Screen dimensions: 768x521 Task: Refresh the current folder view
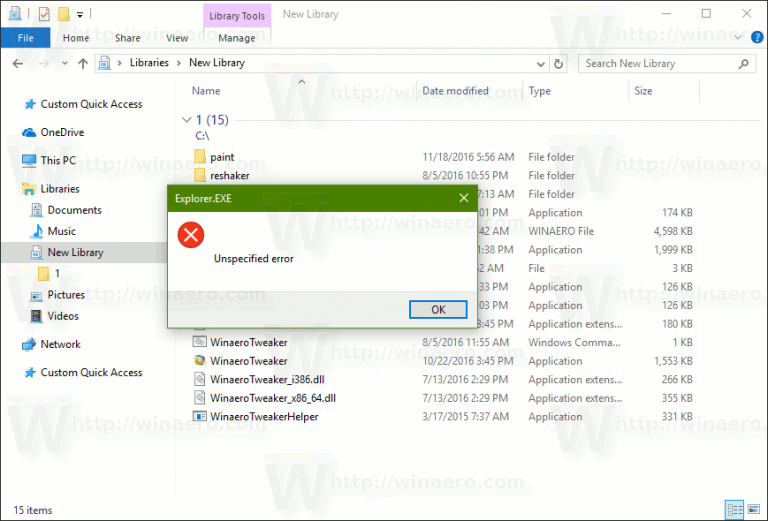click(558, 64)
